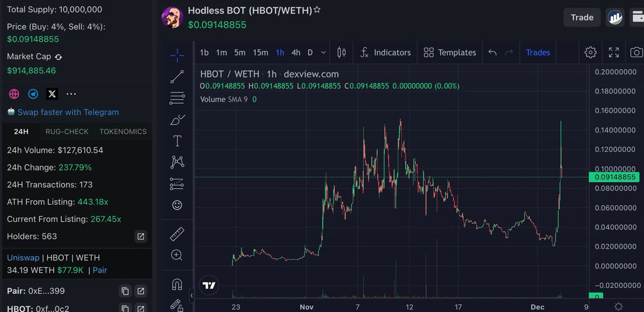Click the chart icon beside Trade
This screenshot has width=644, height=312.
pos(615,17)
